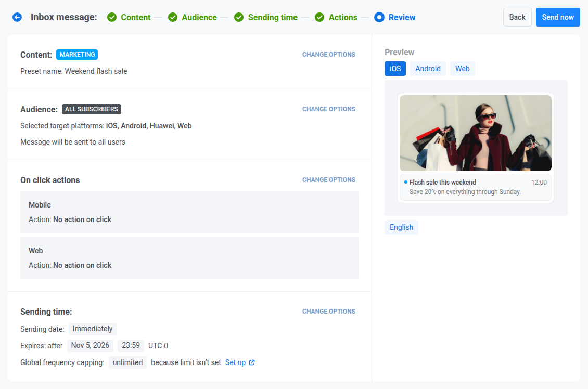Image resolution: width=588 pixels, height=389 pixels.
Task: Select the English language preview
Action: 401,227
